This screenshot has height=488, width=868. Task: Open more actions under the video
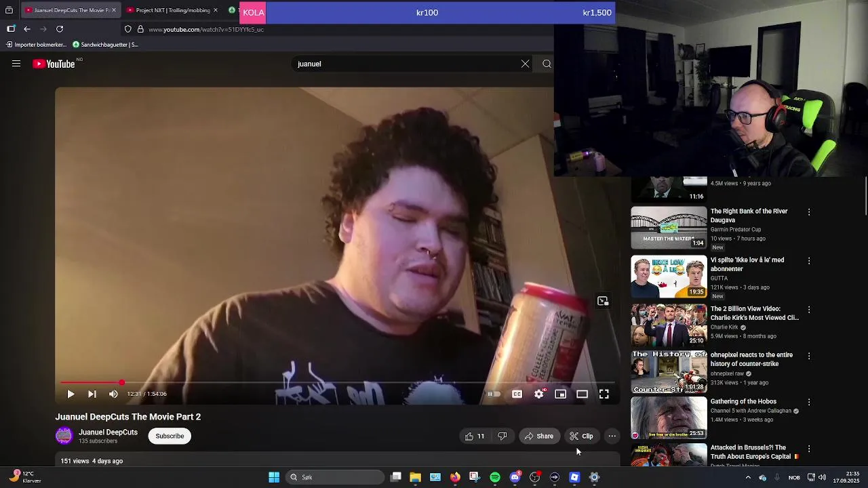[612, 436]
